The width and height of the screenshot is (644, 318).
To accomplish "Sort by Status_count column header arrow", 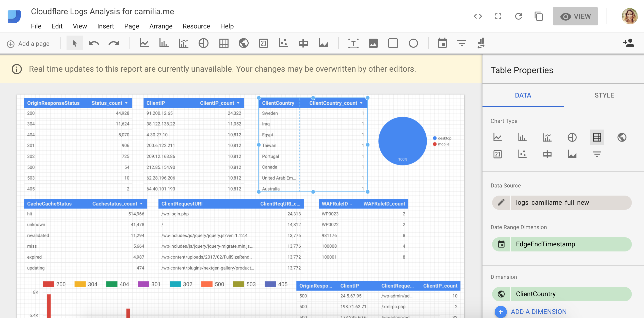I will [x=126, y=103].
